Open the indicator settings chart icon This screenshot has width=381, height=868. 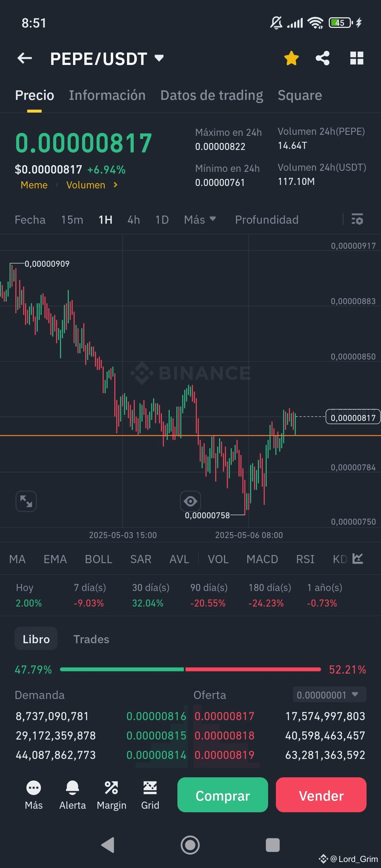[x=358, y=559]
